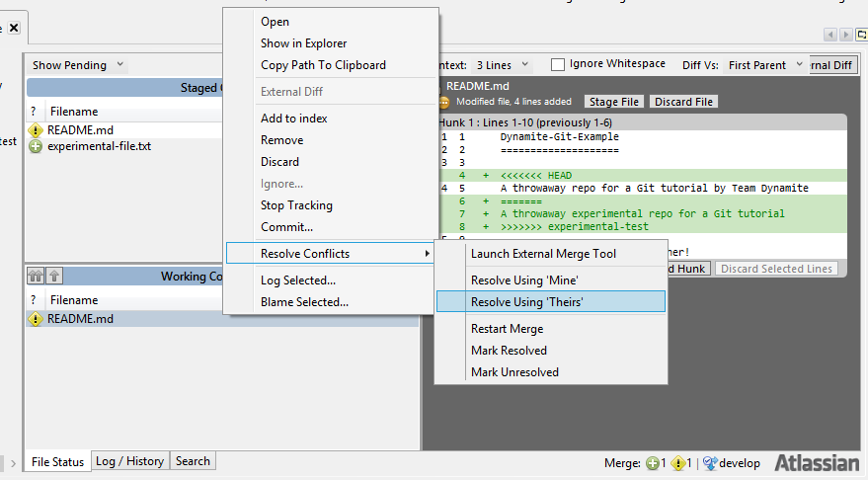Click the merge added-count green icon
The image size is (868, 480).
[x=653, y=463]
